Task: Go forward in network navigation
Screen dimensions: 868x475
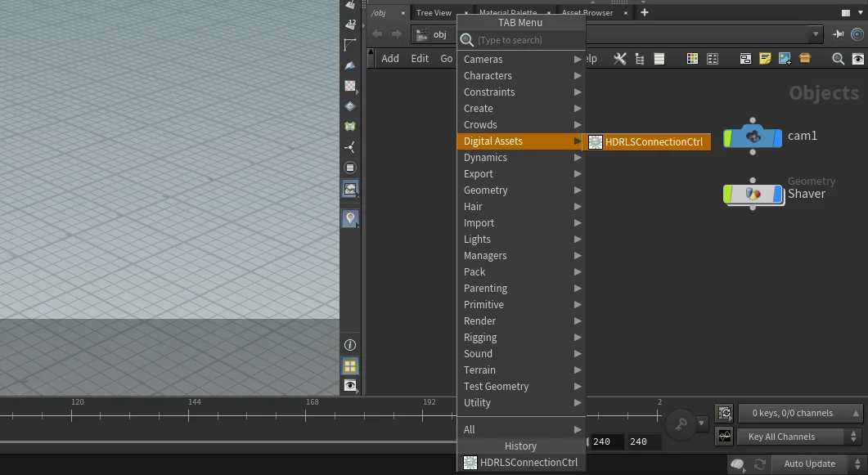Action: point(396,34)
